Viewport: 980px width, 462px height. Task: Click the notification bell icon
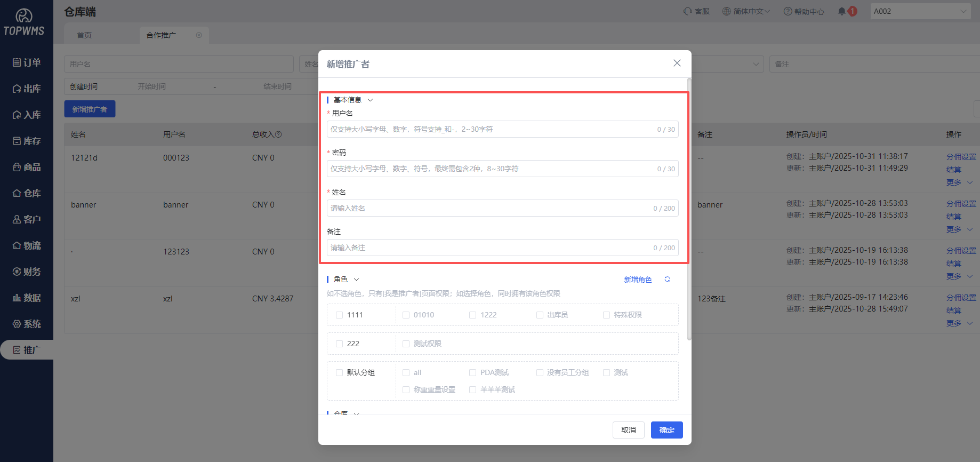point(842,11)
